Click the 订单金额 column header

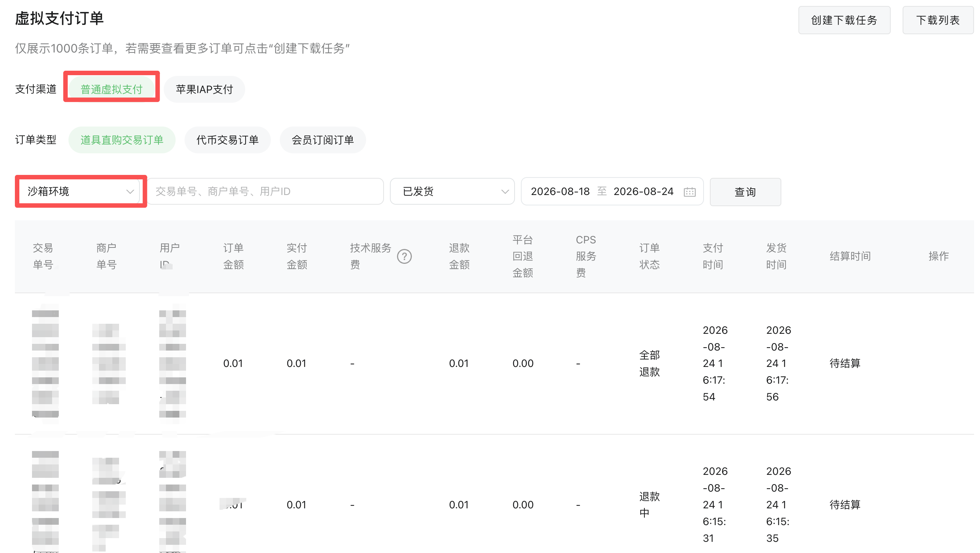coord(233,256)
